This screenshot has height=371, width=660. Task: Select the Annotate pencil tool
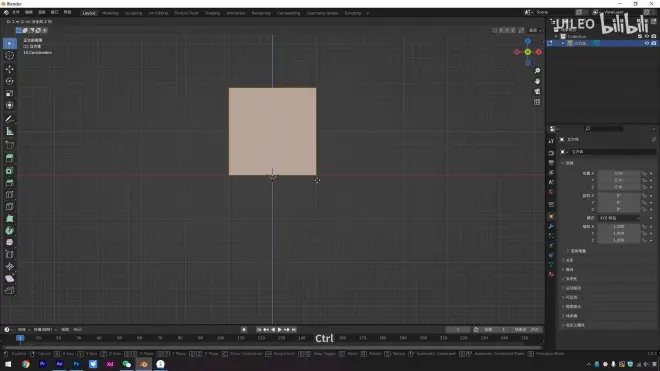tap(9, 119)
